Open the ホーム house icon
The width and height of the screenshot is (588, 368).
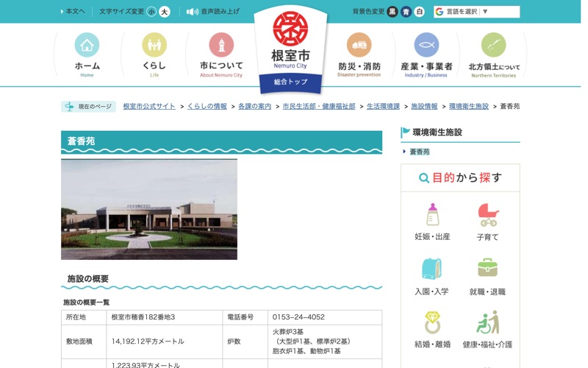[x=87, y=45]
